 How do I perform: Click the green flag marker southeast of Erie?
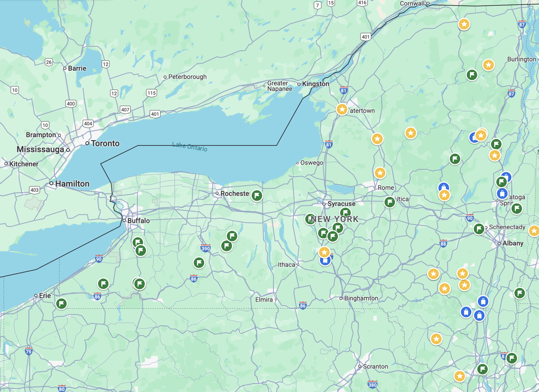click(61, 304)
